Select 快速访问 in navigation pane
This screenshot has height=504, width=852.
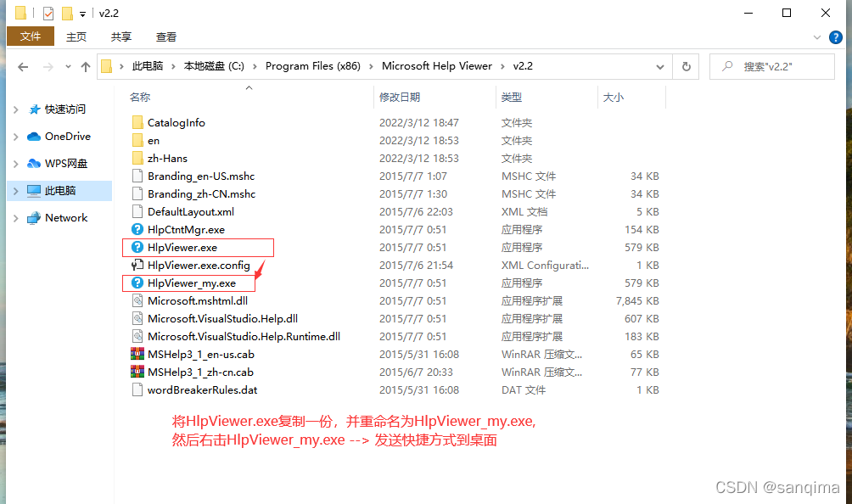65,109
